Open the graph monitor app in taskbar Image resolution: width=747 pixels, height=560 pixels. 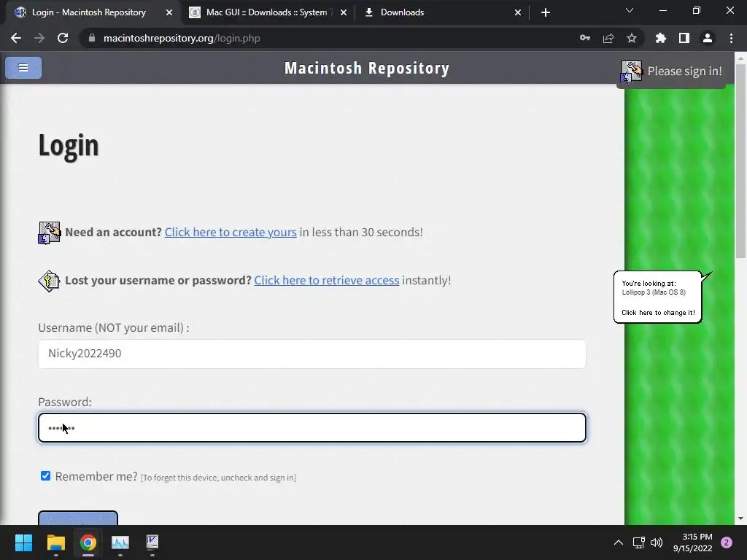pyautogui.click(x=120, y=542)
